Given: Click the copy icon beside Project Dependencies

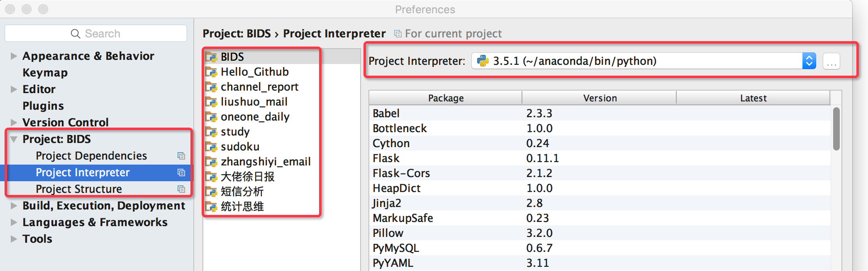Looking at the screenshot, I should coord(181,156).
